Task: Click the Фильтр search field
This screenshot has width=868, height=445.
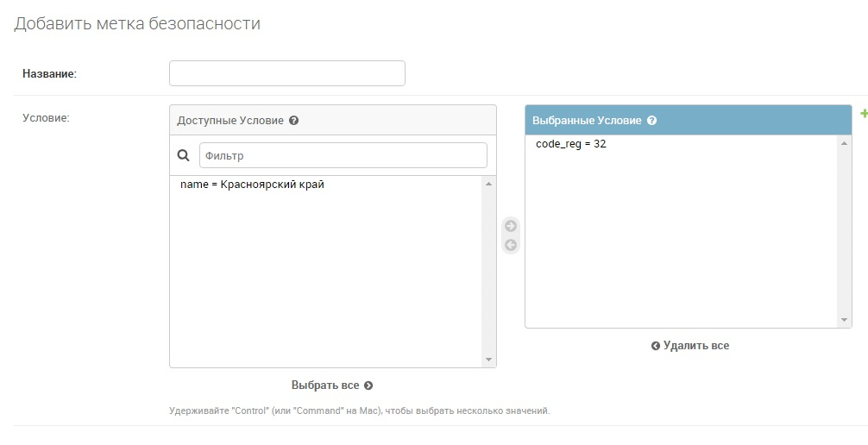Action: click(x=343, y=155)
